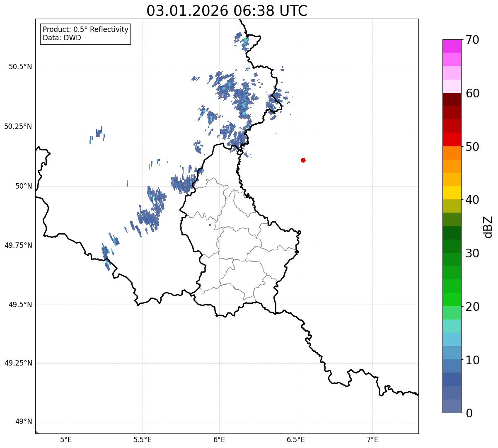Click the latitude label "50.5°N"
This screenshot has width=498, height=448.
(20, 67)
